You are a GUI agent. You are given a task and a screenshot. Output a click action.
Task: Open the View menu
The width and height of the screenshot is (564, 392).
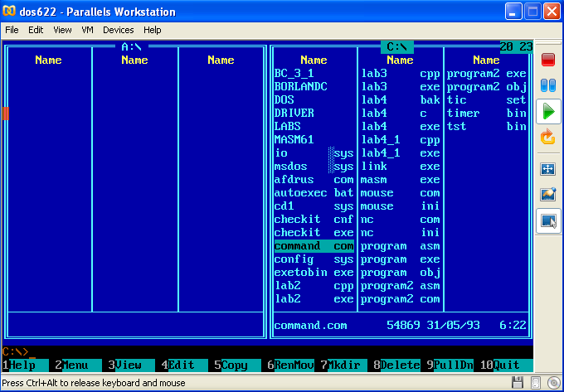(x=62, y=30)
